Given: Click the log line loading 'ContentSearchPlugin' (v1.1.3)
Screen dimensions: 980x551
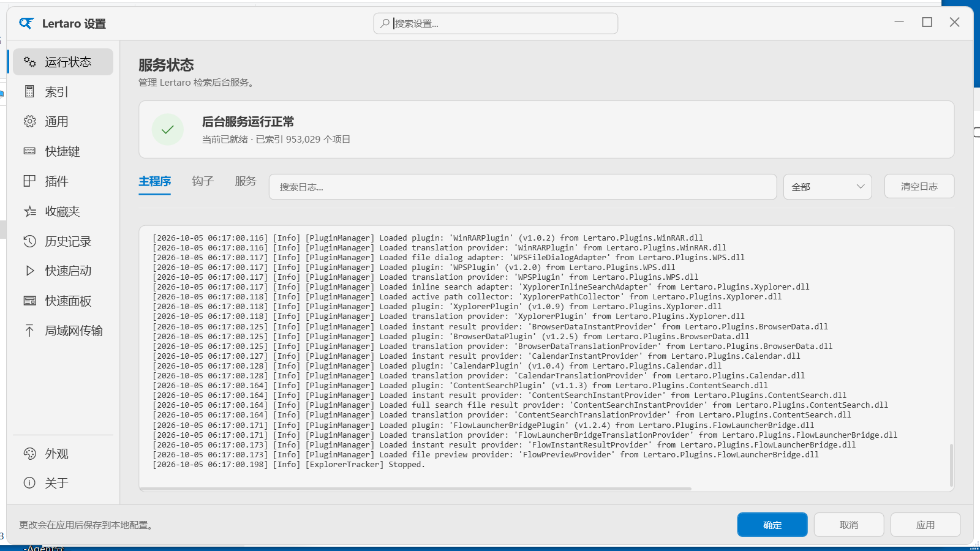Looking at the screenshot, I should click(x=460, y=386).
